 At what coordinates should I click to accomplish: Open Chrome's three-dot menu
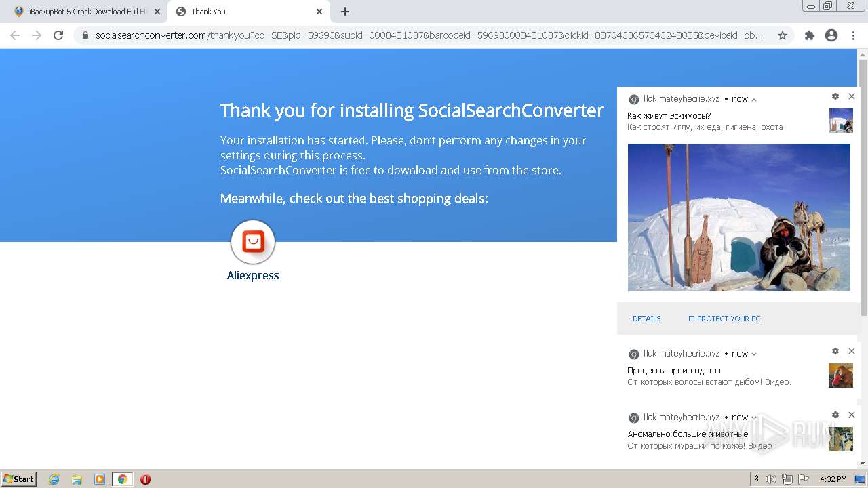853,35
